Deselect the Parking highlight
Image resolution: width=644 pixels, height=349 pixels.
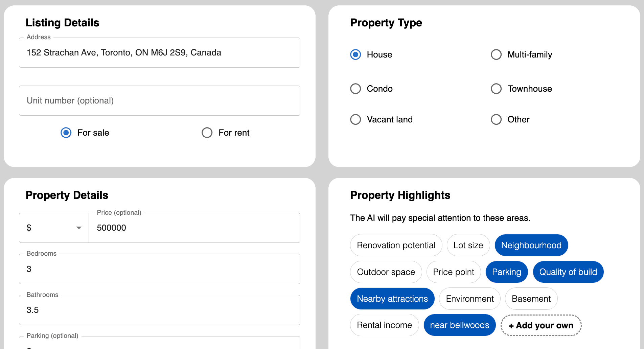506,272
